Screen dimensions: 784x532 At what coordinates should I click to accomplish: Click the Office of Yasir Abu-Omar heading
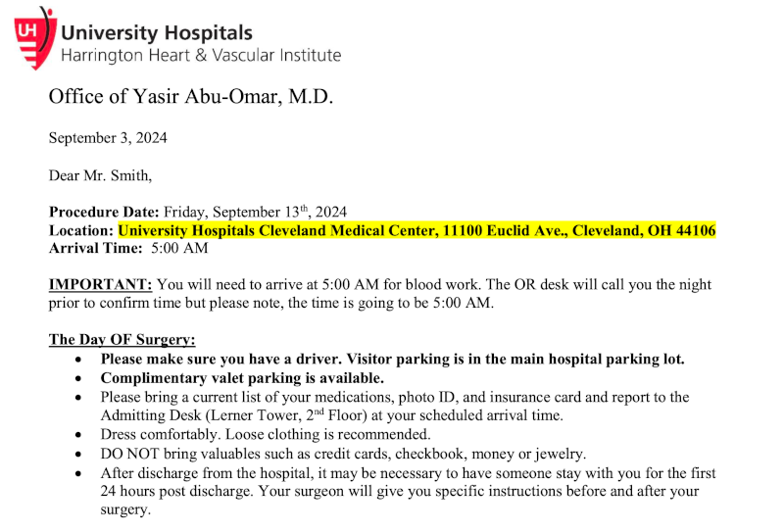point(191,97)
